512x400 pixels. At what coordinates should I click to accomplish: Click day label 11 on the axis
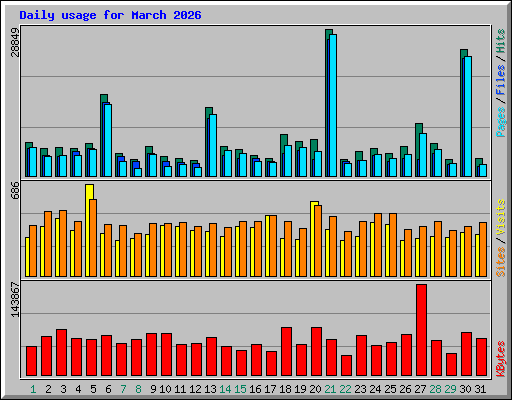click(180, 389)
